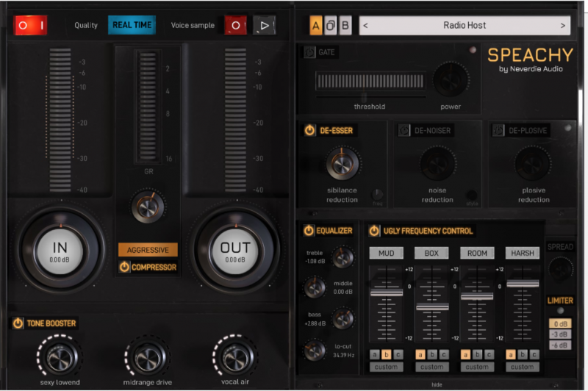
Task: Click the compressor amount knob
Action: point(148,207)
